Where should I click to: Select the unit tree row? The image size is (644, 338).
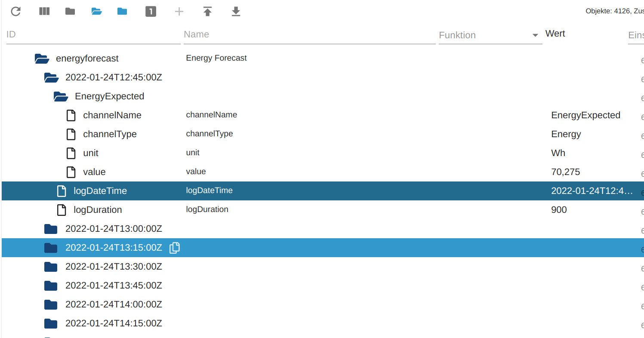[x=323, y=153]
